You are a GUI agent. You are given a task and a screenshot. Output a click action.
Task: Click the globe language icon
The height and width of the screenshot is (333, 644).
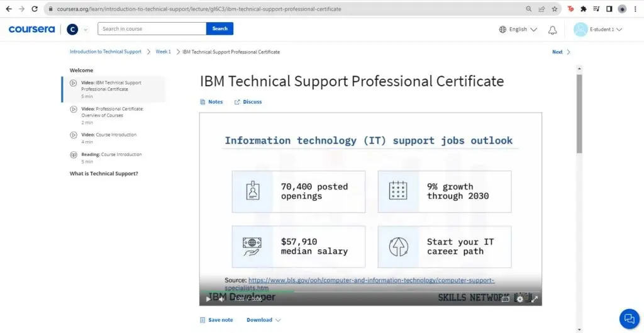(x=502, y=30)
